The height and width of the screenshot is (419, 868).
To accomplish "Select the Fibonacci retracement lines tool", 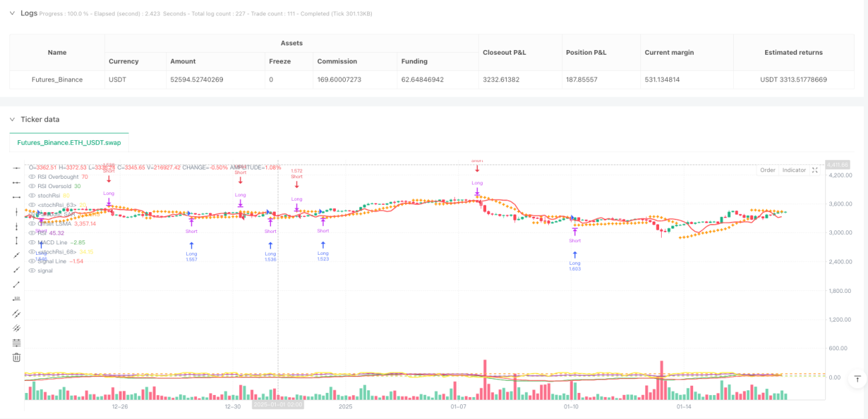I will point(17,342).
